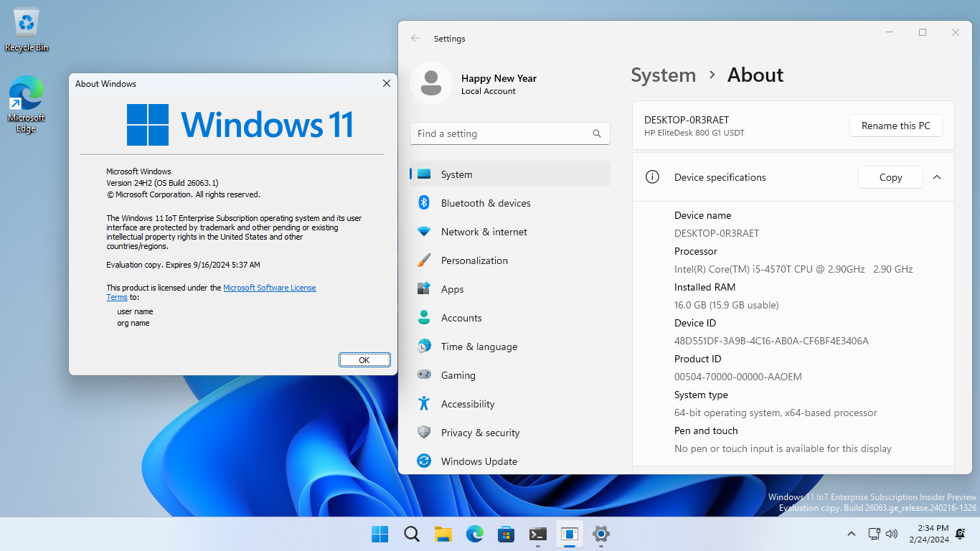Open Windows Update settings
This screenshot has width=980, height=551.
pos(510,461)
